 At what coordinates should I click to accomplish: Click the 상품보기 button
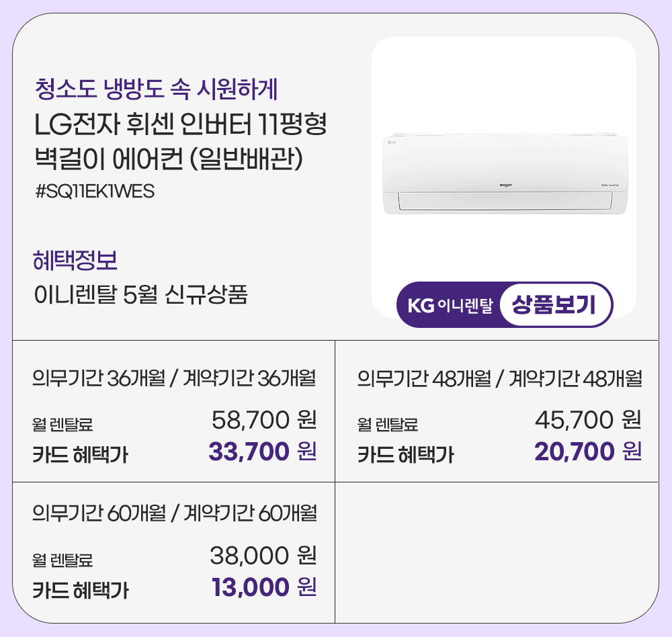pos(554,305)
